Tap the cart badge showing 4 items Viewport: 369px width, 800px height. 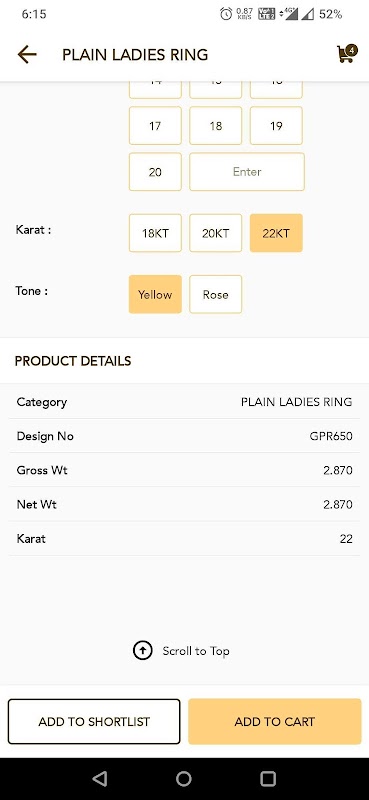click(351, 49)
